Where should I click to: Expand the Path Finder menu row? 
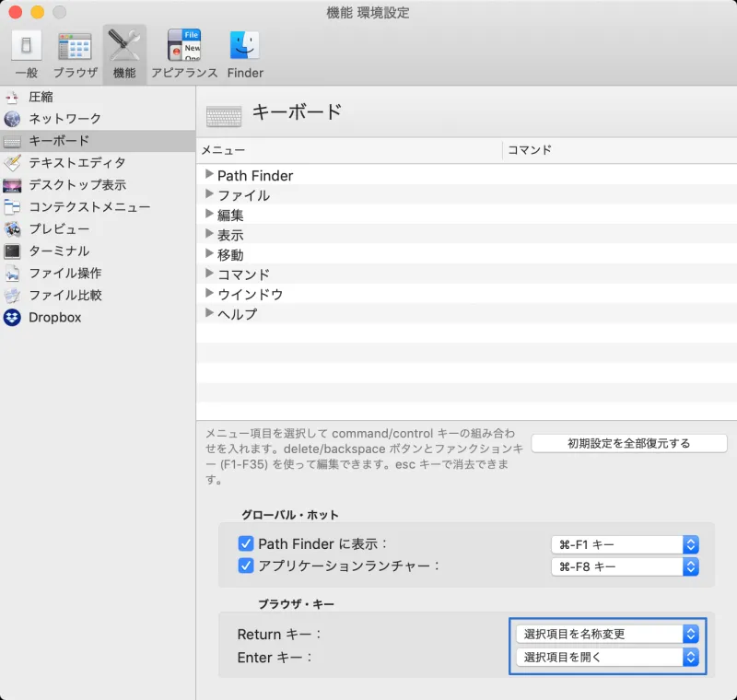pyautogui.click(x=210, y=174)
